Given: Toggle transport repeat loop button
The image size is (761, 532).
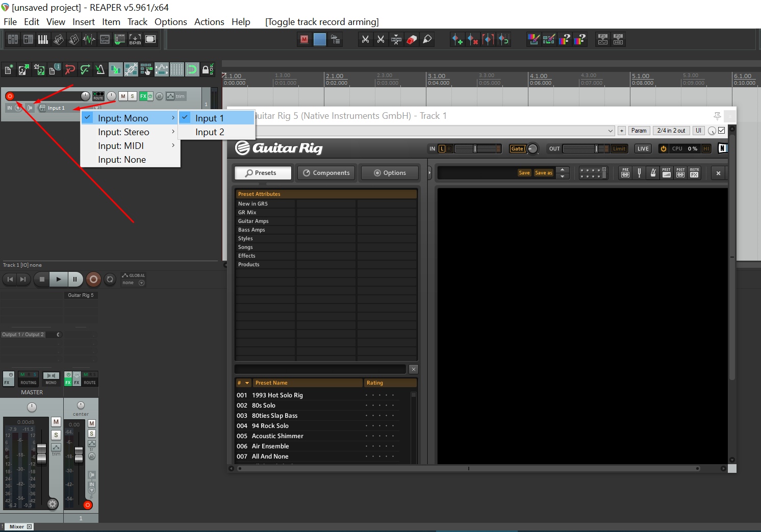Looking at the screenshot, I should [x=110, y=279].
